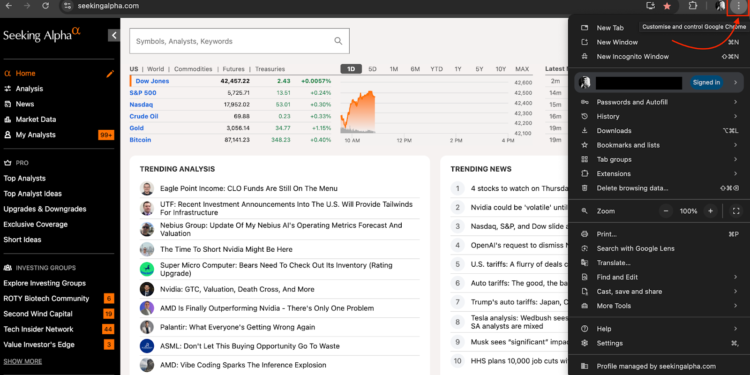Click the 99+ badge next to My Analysts
The image size is (750, 375).
coord(106,135)
